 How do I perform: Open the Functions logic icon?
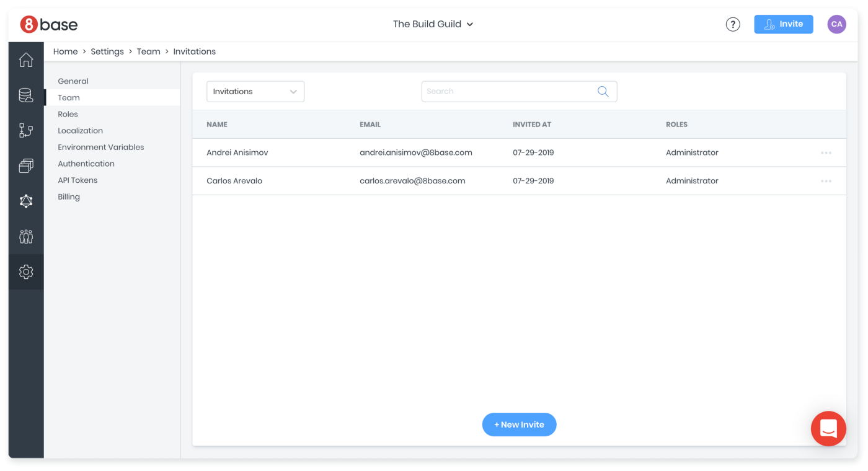25,131
